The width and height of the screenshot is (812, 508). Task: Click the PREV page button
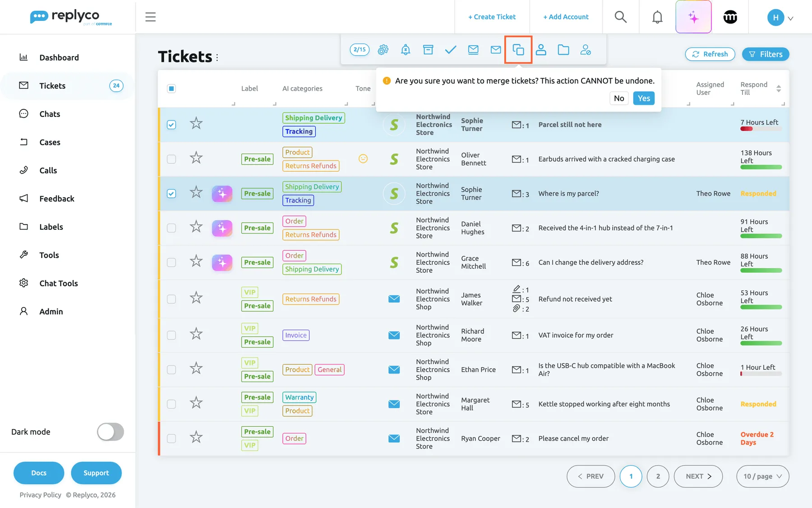pyautogui.click(x=591, y=476)
